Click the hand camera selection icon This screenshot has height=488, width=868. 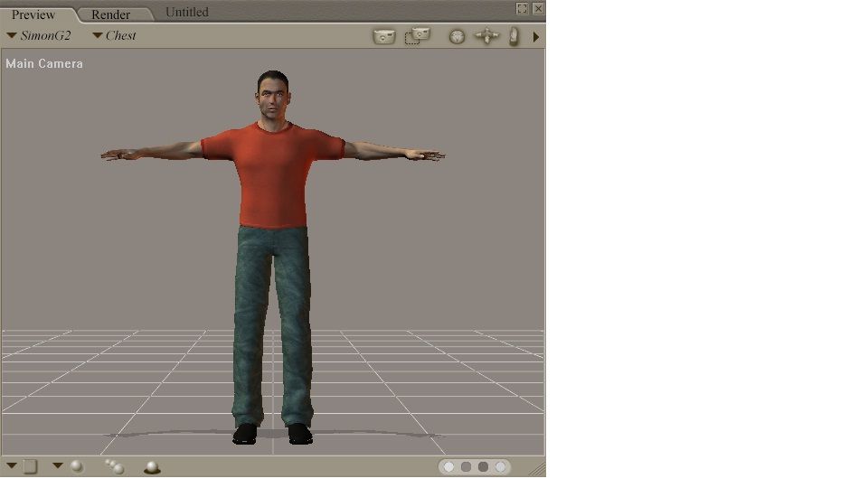tap(514, 36)
